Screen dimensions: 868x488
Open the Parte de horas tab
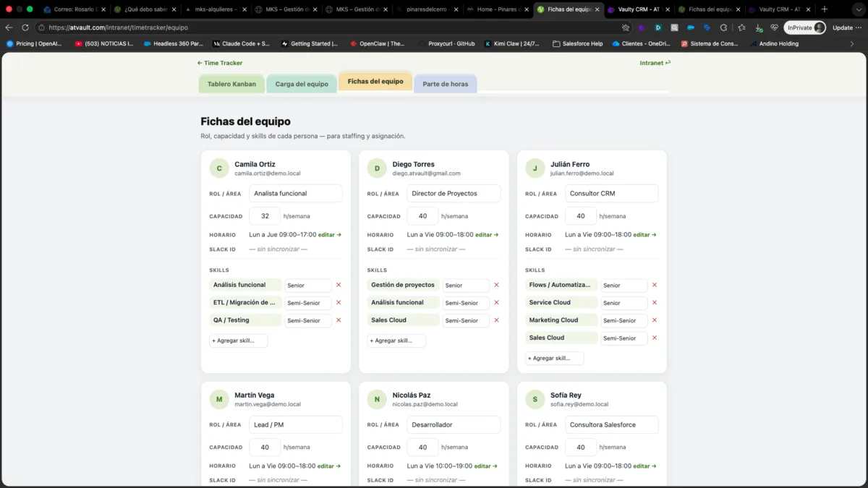(x=445, y=84)
